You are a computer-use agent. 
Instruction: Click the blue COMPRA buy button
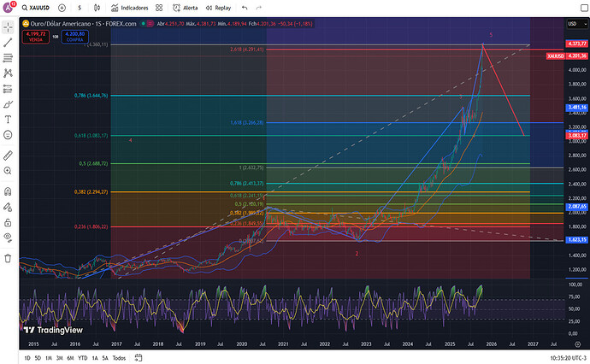[x=75, y=37]
